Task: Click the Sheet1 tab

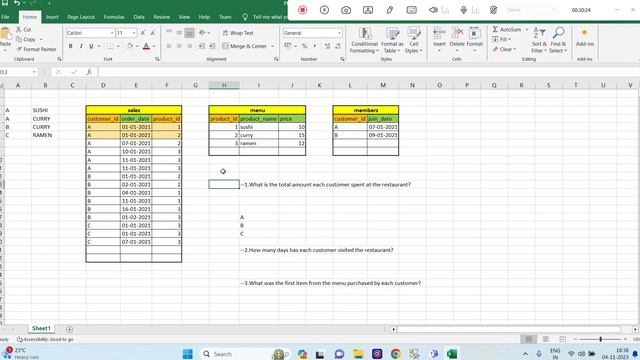Action: (x=41, y=329)
